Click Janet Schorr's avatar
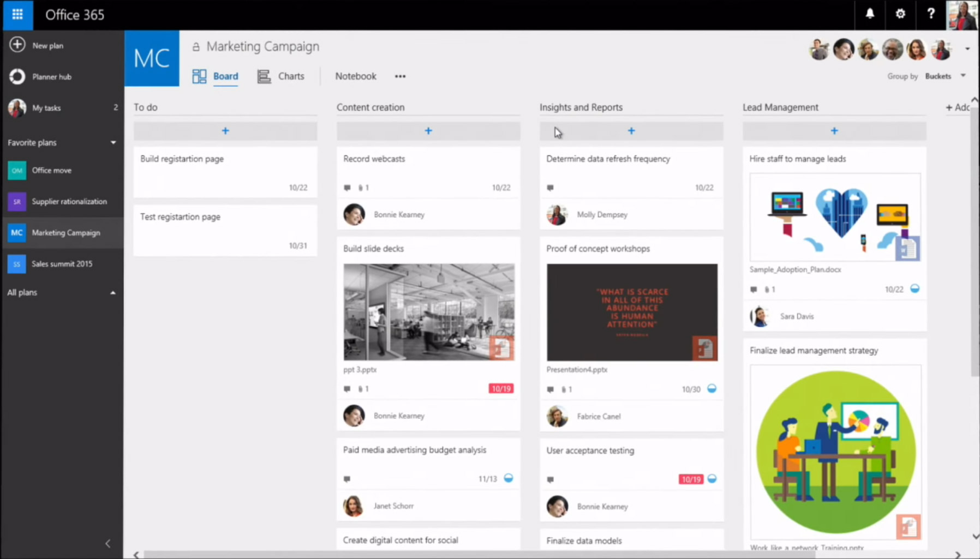The width and height of the screenshot is (980, 559). [x=354, y=506]
